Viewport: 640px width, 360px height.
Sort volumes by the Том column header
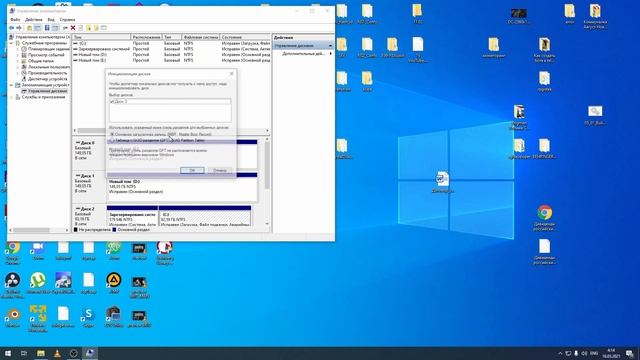tap(101, 37)
